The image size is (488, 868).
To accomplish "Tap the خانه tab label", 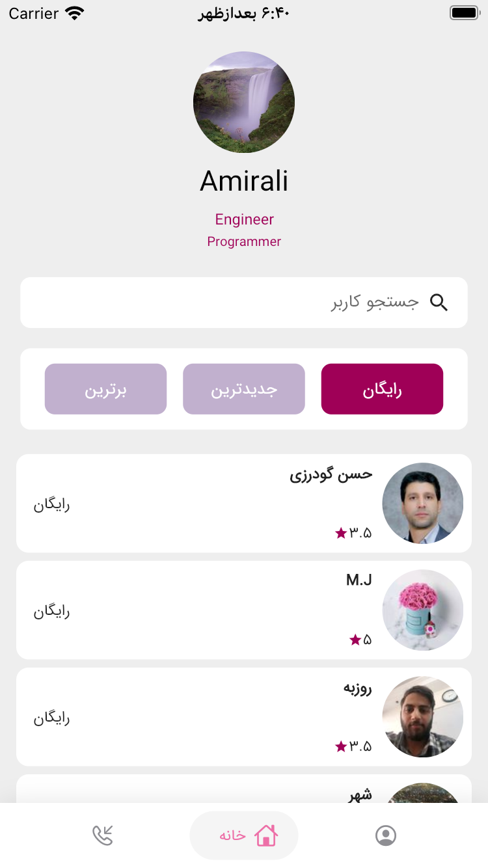I will coord(232,835).
